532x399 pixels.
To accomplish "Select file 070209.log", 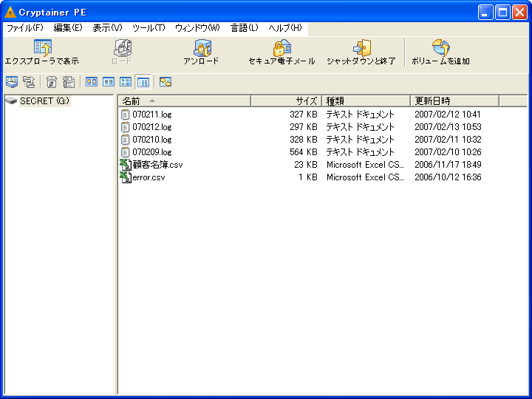I will click(152, 152).
